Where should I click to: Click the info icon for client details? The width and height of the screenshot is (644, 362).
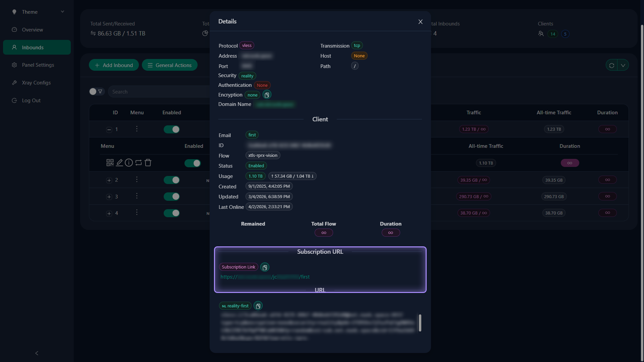pyautogui.click(x=129, y=163)
